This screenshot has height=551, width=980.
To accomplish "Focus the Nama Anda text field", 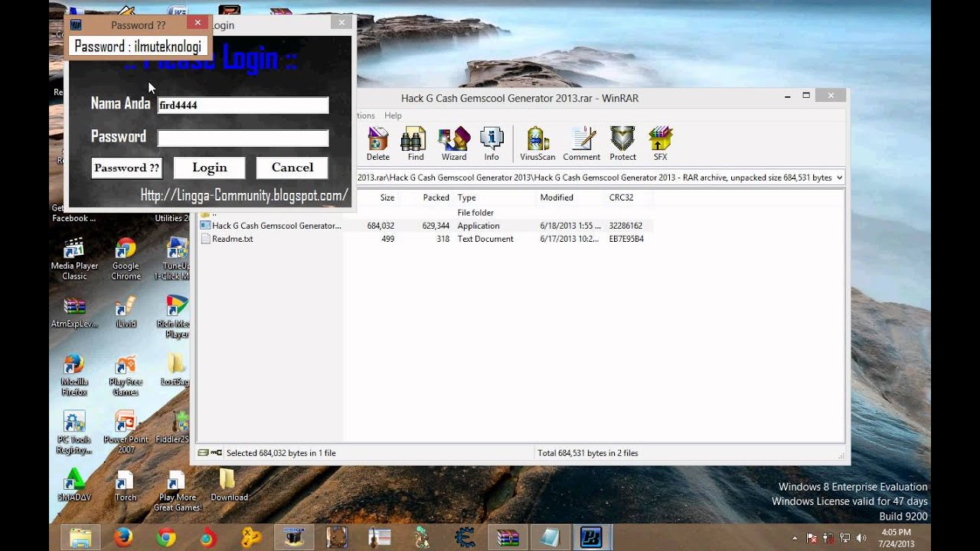I will coord(243,106).
